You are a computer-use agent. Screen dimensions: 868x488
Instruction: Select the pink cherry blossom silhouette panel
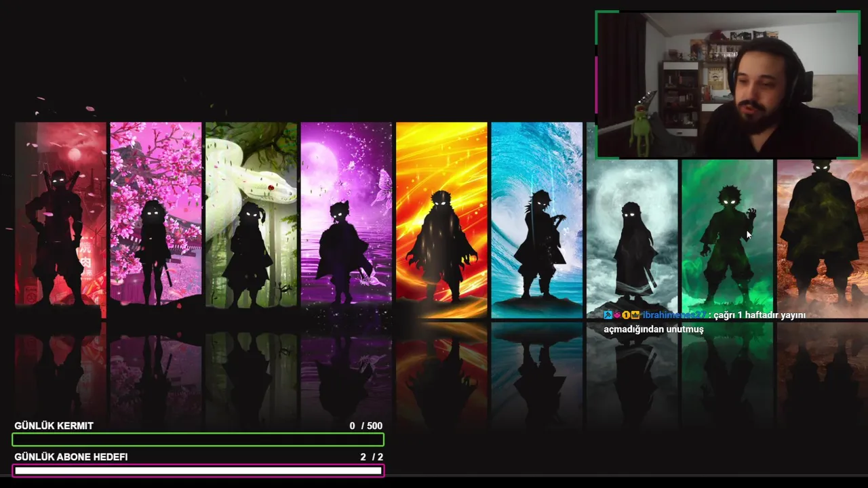click(x=156, y=220)
